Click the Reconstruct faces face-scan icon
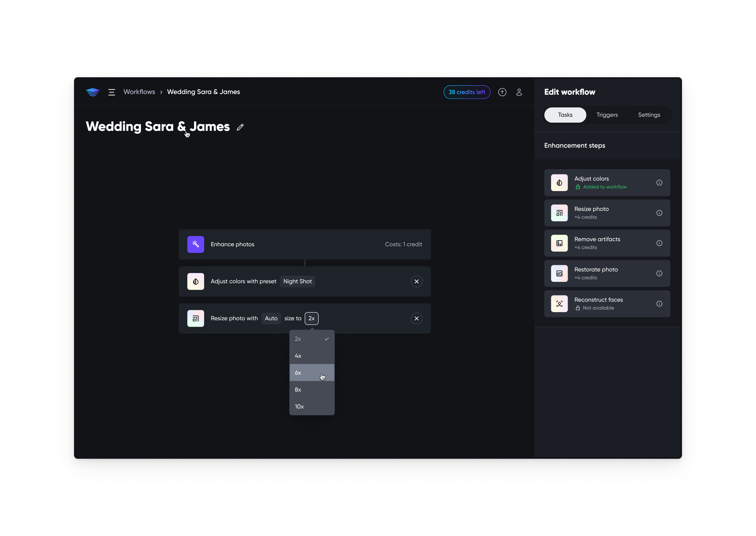 (559, 304)
